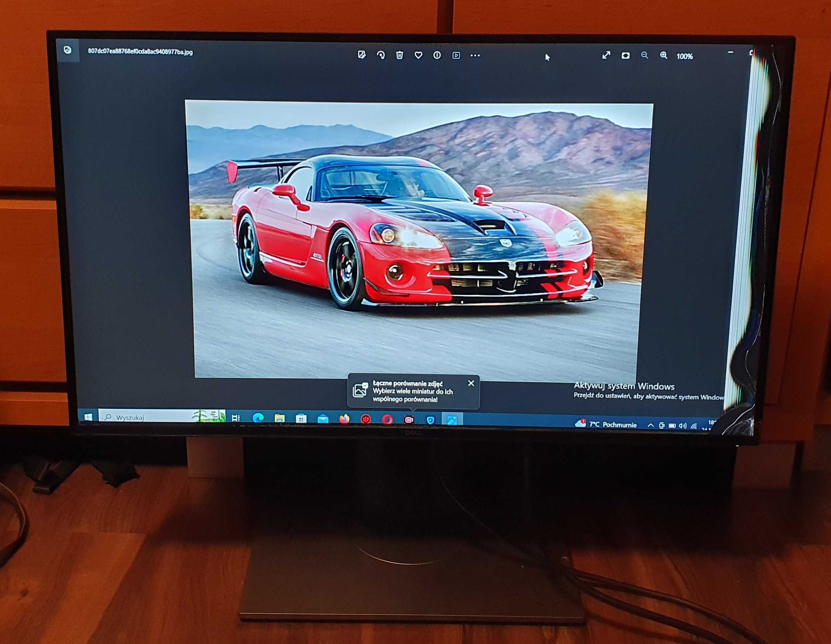Screen dimensions: 831x644
Task: Open the Photos app home icon
Action: (x=68, y=50)
